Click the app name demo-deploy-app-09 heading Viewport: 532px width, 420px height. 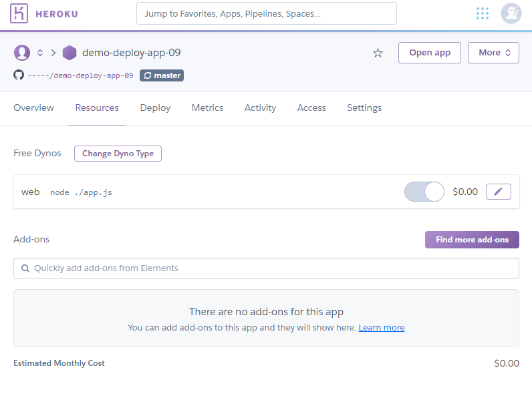click(x=131, y=53)
